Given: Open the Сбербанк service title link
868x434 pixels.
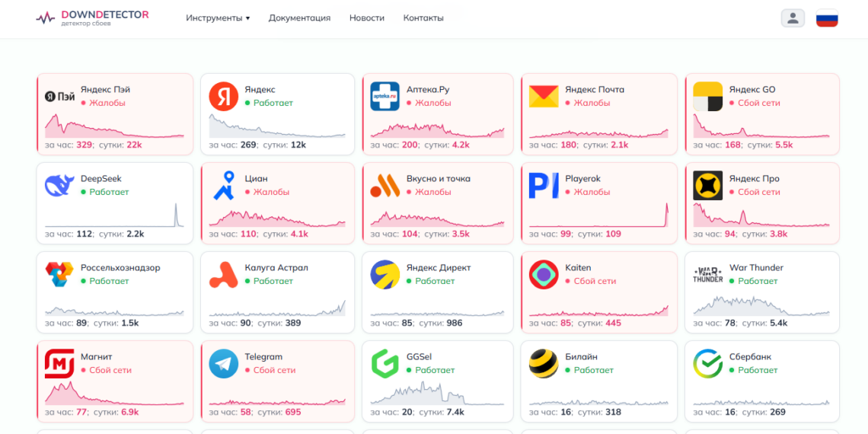Looking at the screenshot, I should (750, 357).
